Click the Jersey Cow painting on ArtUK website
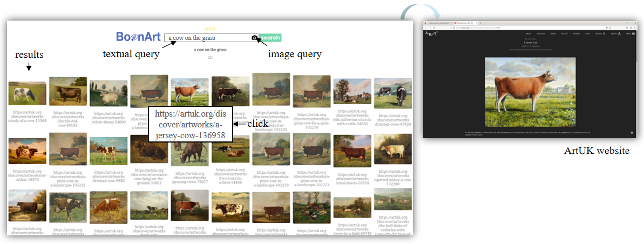This screenshot has width=644, height=244. pos(530,92)
